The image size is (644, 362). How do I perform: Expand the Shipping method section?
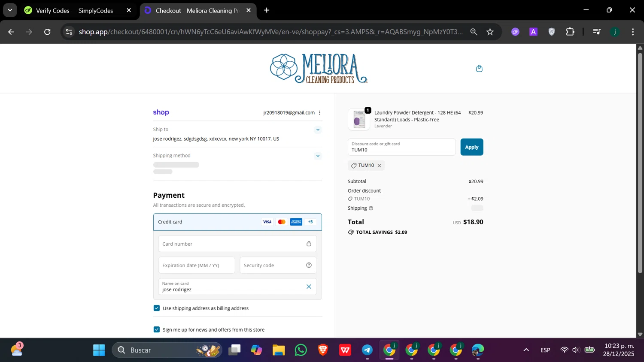(x=318, y=156)
